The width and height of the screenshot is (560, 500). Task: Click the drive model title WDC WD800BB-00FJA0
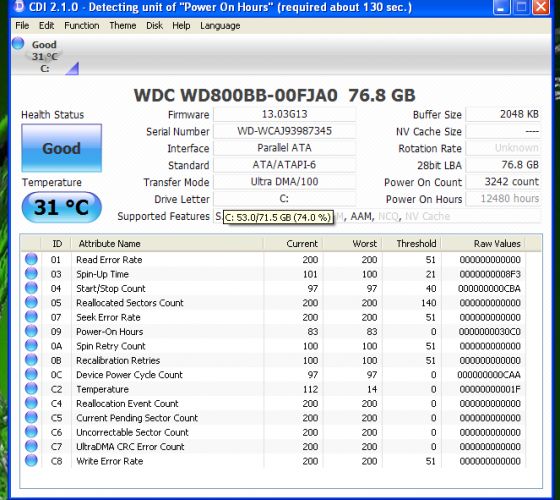point(235,95)
